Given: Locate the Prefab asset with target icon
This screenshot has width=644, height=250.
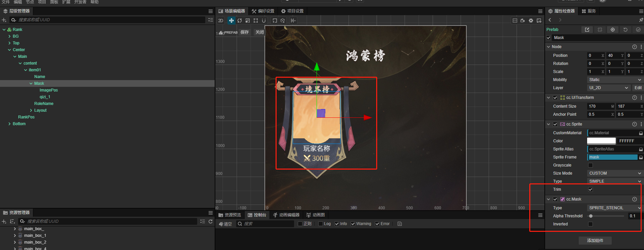Looking at the screenshot, I should pos(613,30).
